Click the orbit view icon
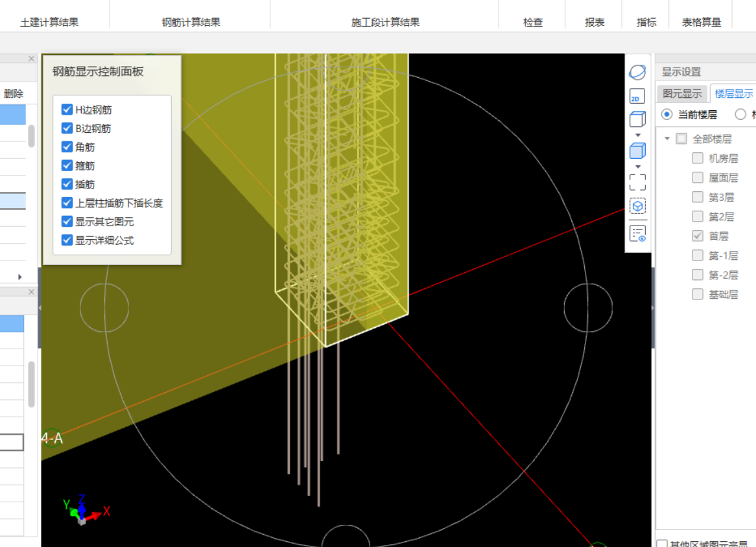 point(637,73)
